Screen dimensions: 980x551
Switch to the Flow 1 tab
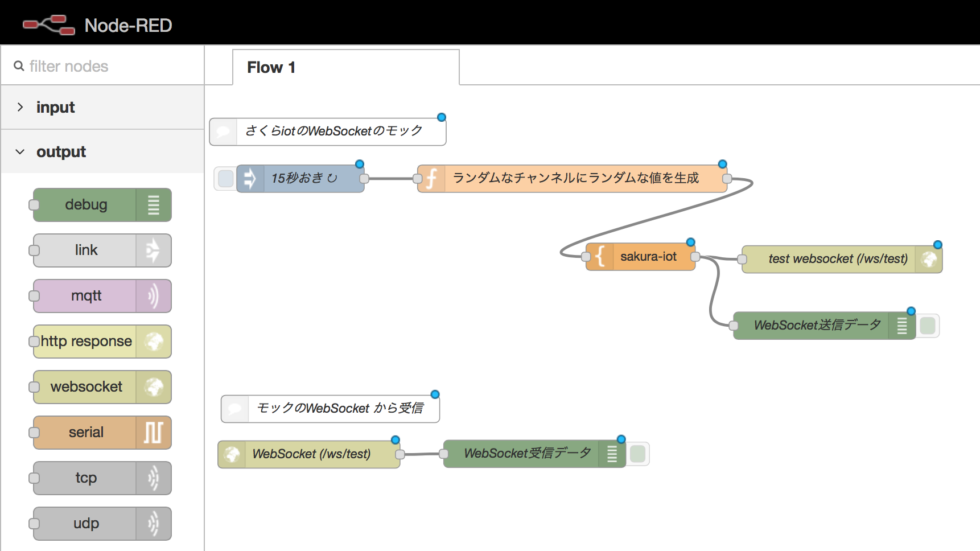346,67
